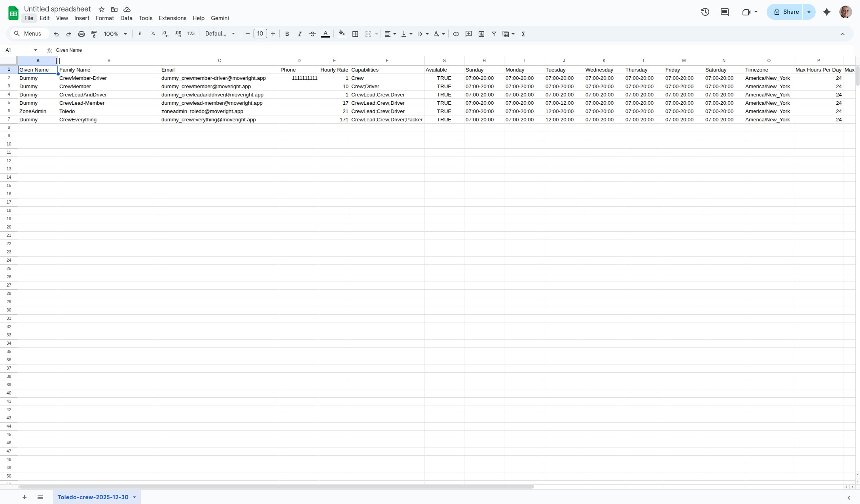Click the Sheets home logo
The height and width of the screenshot is (504, 860).
(13, 13)
